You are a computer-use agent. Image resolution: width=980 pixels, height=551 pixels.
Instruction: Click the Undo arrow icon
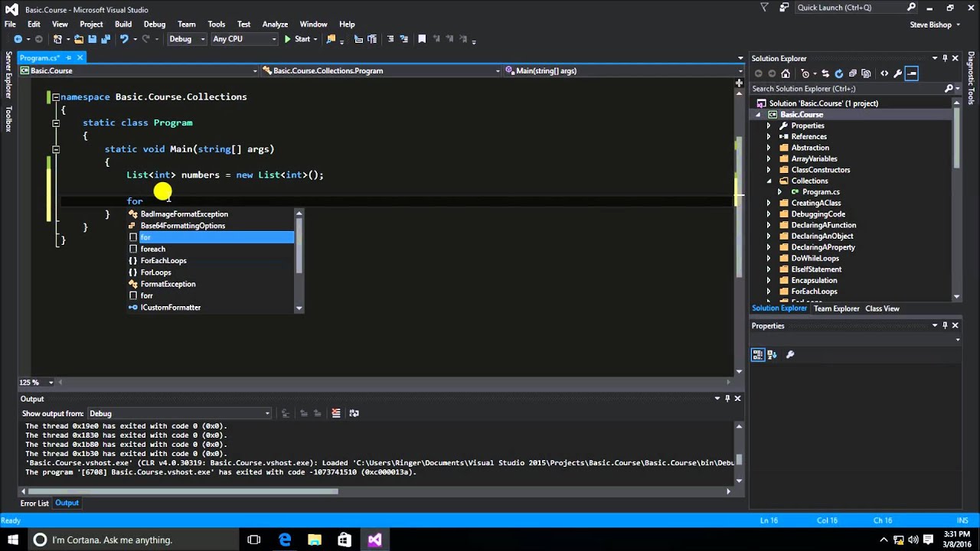123,39
